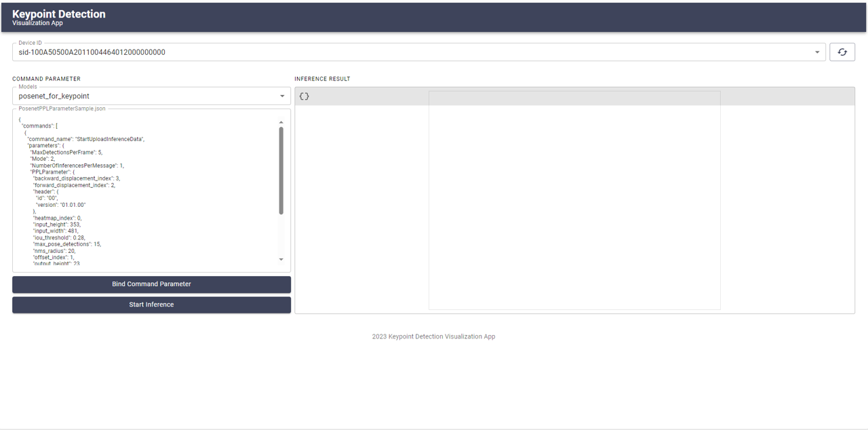Click the "command_name" line in JSON
The image size is (868, 430).
(x=85, y=139)
